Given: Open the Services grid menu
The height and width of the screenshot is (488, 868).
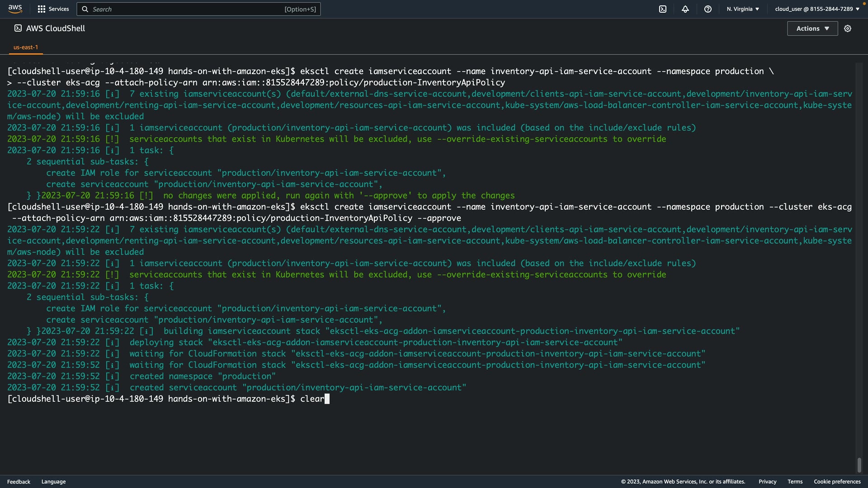Looking at the screenshot, I should point(42,9).
